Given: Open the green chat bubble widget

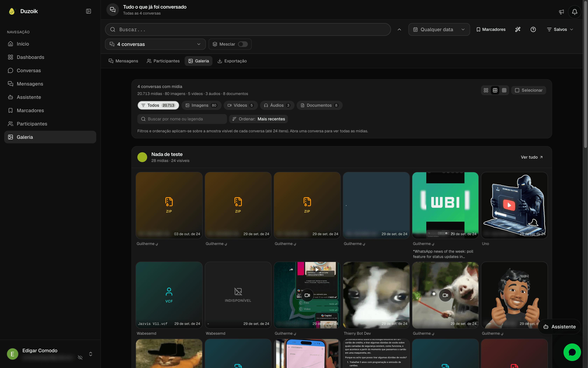Looking at the screenshot, I should click(x=572, y=352).
